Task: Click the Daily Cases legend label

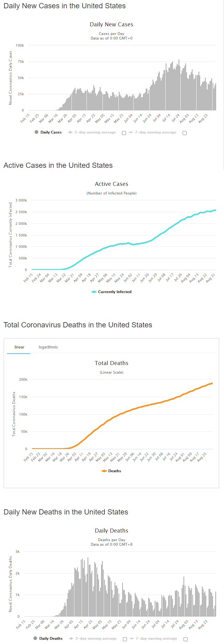Action: click(x=51, y=132)
